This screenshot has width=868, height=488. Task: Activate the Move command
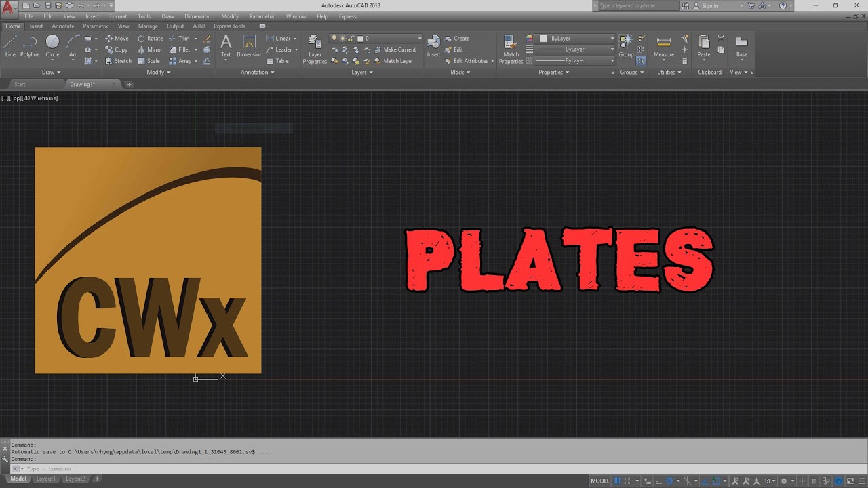tap(117, 39)
